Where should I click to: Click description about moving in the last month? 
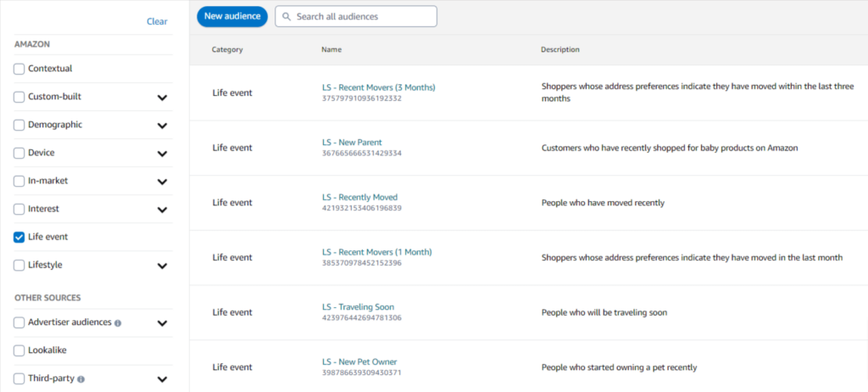[x=692, y=258]
